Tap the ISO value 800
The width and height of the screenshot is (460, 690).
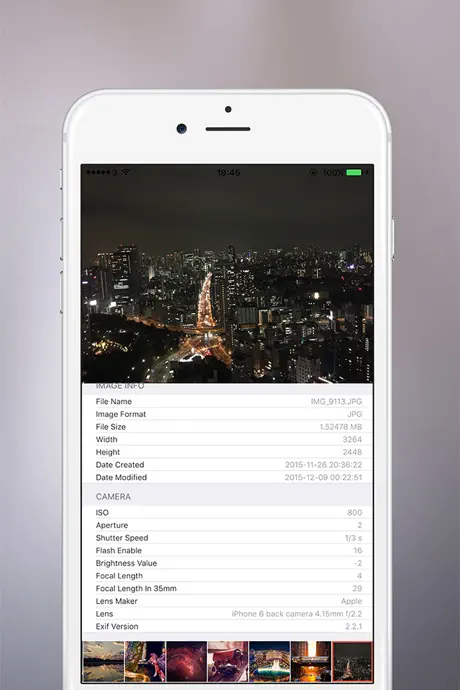[355, 513]
